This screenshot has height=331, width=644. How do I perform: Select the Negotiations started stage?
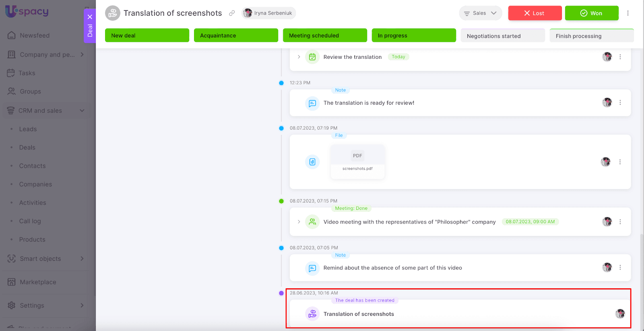coord(502,36)
